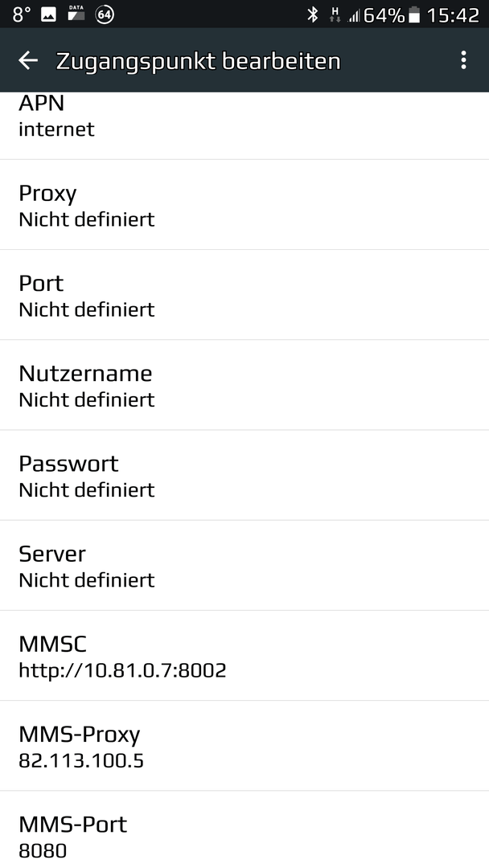
Task: Edit the MMSC URL entry
Action: [x=244, y=656]
